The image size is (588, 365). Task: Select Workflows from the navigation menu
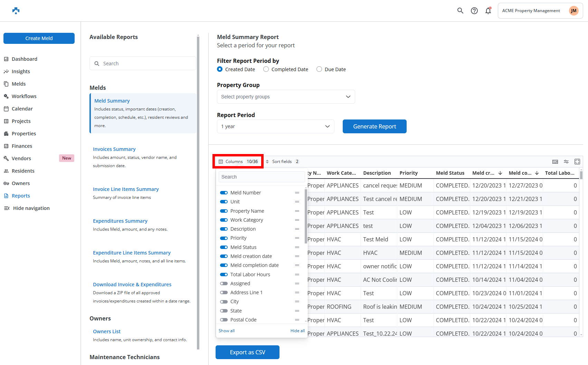point(24,96)
